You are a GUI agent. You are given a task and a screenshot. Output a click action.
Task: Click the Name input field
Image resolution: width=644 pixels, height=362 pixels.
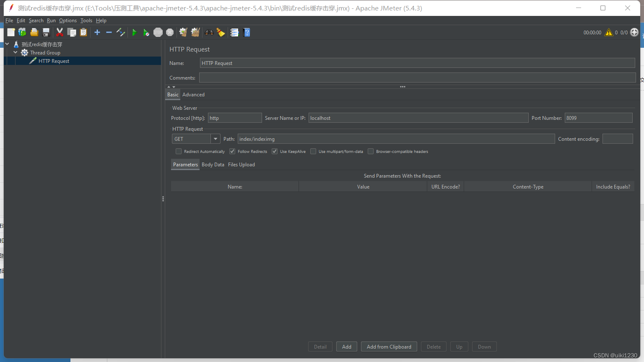pyautogui.click(x=417, y=63)
